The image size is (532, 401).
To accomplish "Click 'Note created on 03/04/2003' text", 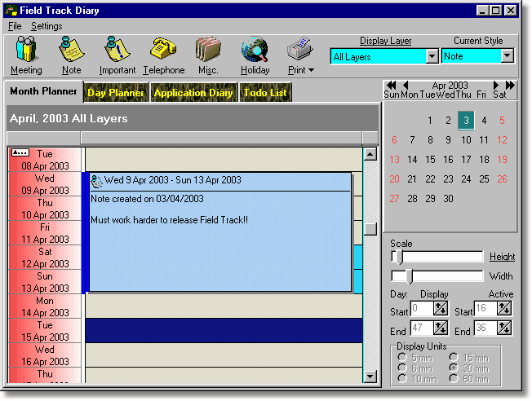I will pyautogui.click(x=147, y=199).
